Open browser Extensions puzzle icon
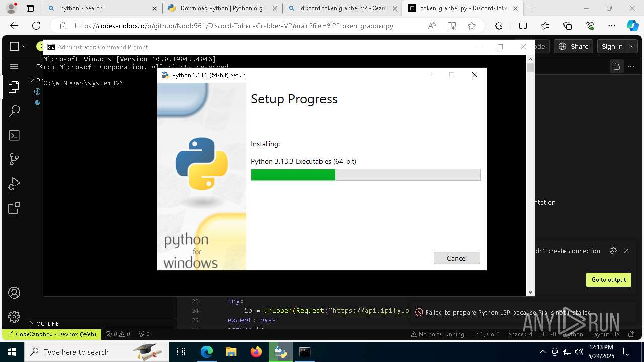Image resolution: width=644 pixels, height=362 pixels. 499,26
